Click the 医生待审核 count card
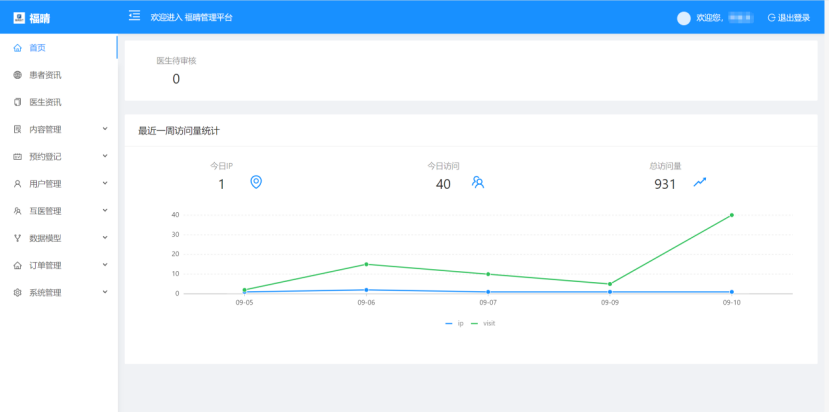 (x=176, y=71)
